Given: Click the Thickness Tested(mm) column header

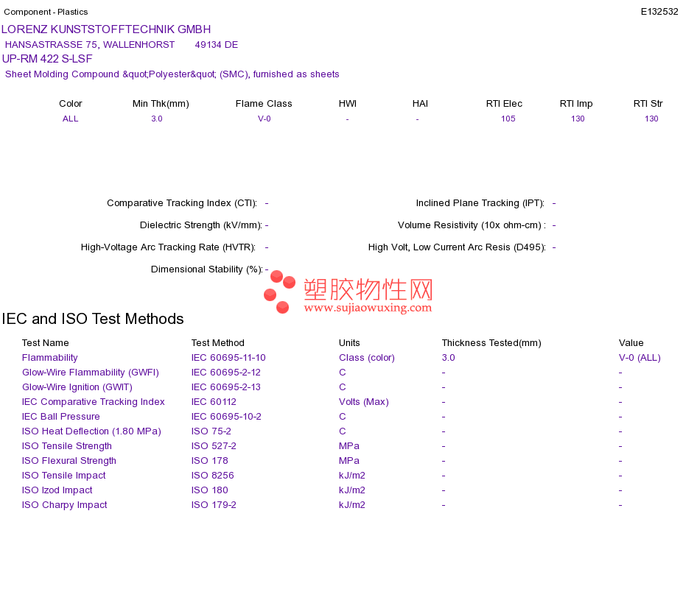Looking at the screenshot, I should coord(491,342).
